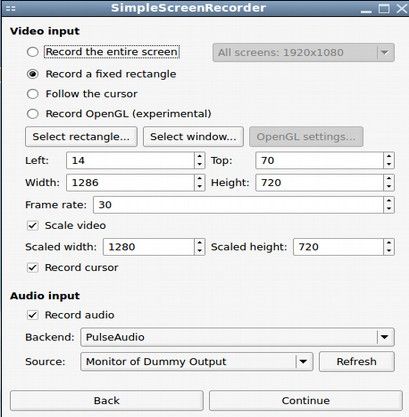Open the Source Monitor of Dummy Output dropdown
This screenshot has width=409, height=417.
(x=197, y=362)
